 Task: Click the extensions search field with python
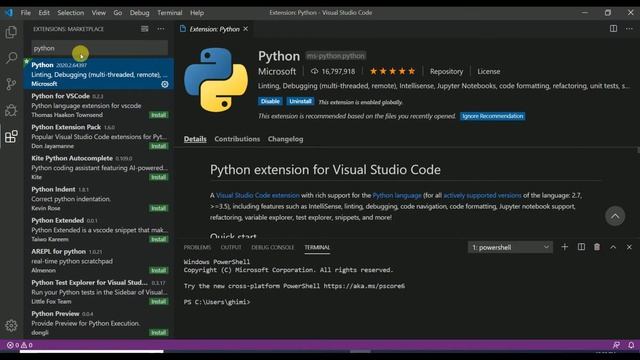click(100, 48)
